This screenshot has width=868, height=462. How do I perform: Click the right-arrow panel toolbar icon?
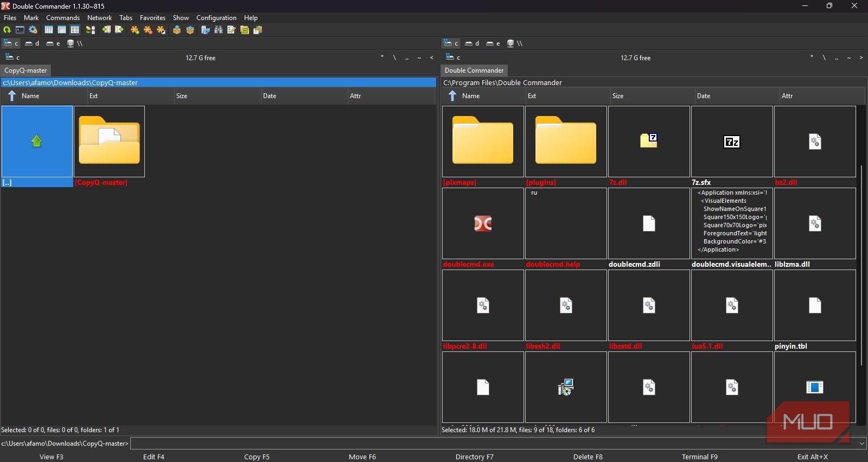(119, 30)
